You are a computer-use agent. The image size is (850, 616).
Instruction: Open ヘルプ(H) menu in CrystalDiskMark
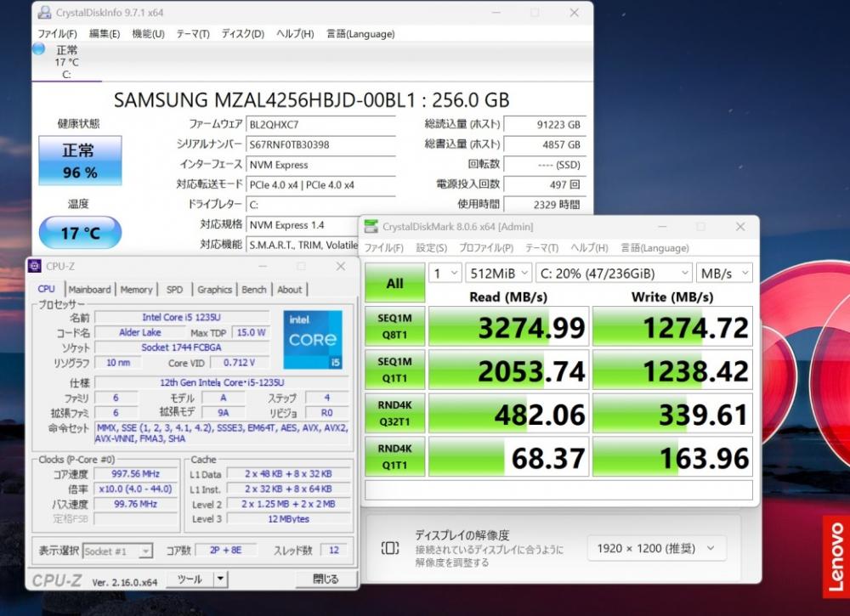[589, 247]
